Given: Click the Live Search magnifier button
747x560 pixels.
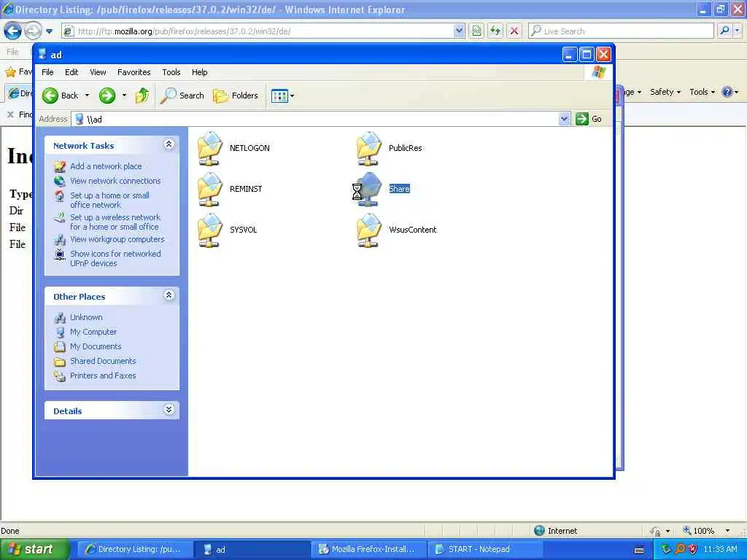Looking at the screenshot, I should point(724,31).
